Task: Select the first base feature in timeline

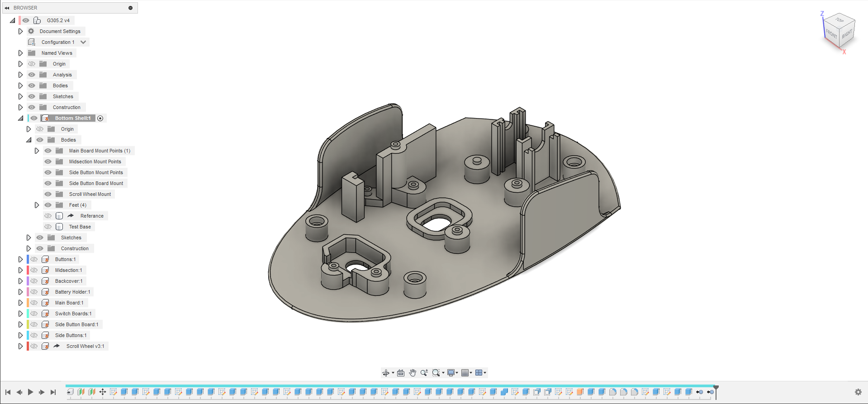Action: (70, 392)
